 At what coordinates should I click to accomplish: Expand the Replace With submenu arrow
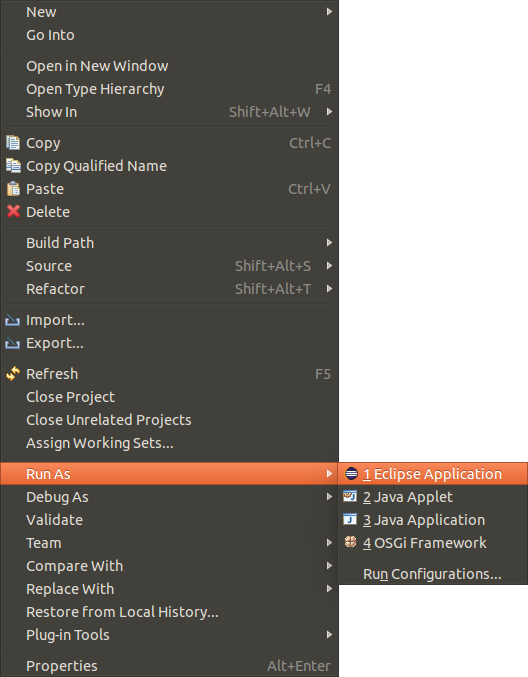pyautogui.click(x=329, y=588)
